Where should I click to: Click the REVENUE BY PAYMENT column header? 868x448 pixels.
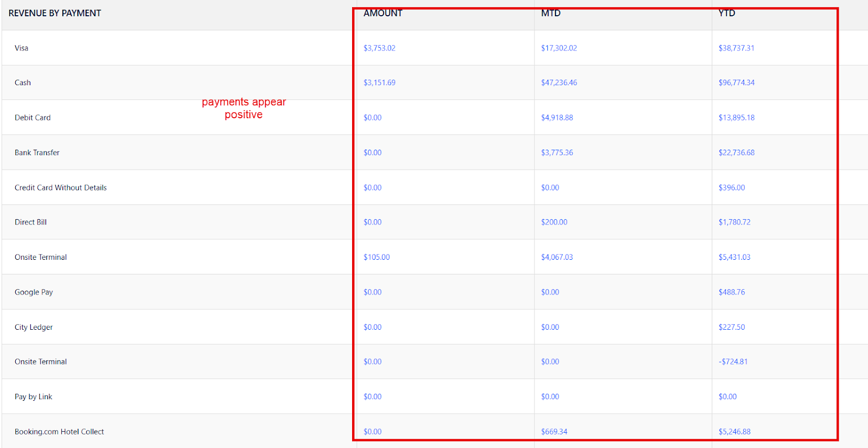55,14
